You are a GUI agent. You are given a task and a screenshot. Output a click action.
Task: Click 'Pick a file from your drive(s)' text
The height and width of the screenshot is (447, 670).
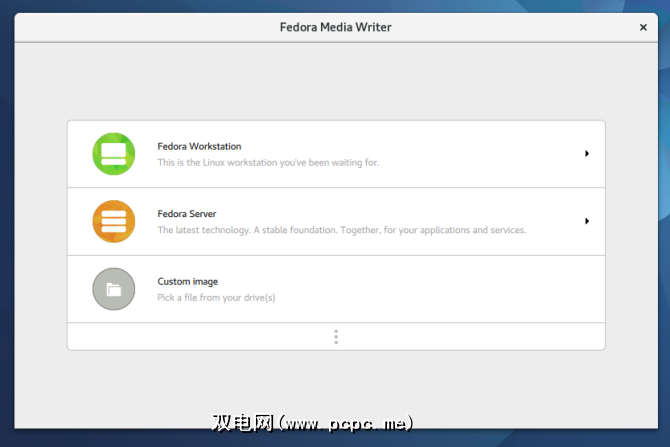(x=216, y=297)
